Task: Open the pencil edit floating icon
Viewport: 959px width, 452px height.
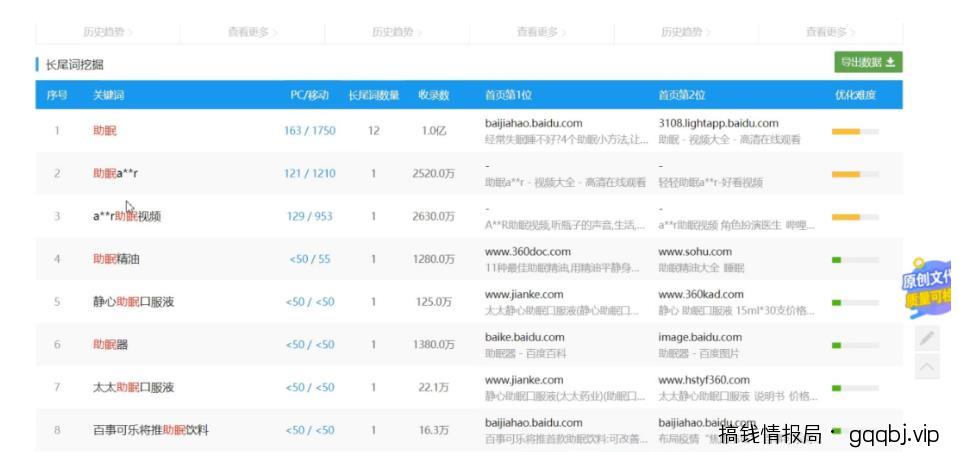Action: pos(927,338)
